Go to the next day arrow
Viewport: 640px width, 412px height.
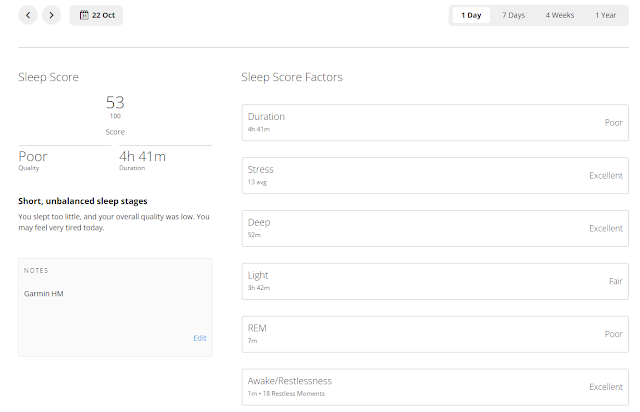(51, 15)
